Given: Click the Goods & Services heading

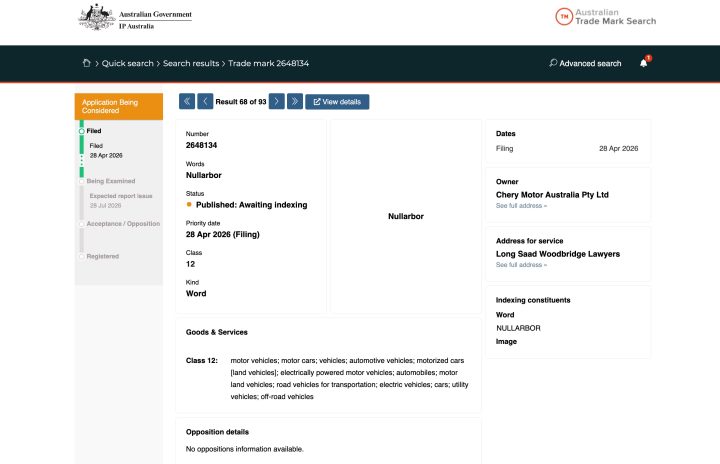Looking at the screenshot, I should click(217, 332).
